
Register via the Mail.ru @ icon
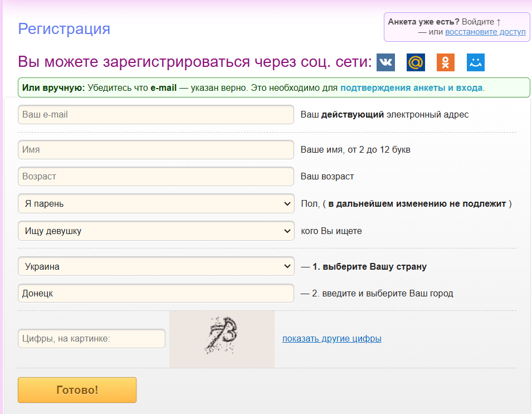(x=416, y=62)
